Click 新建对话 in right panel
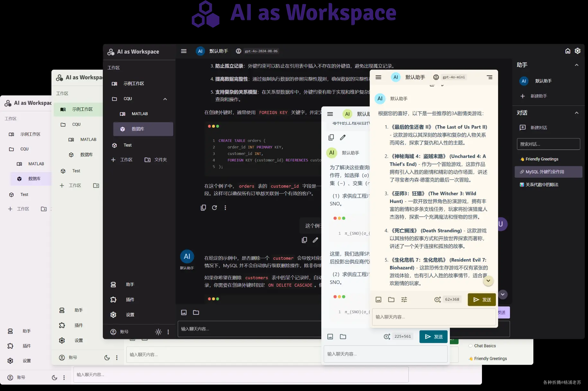588x391 pixels. (548, 128)
